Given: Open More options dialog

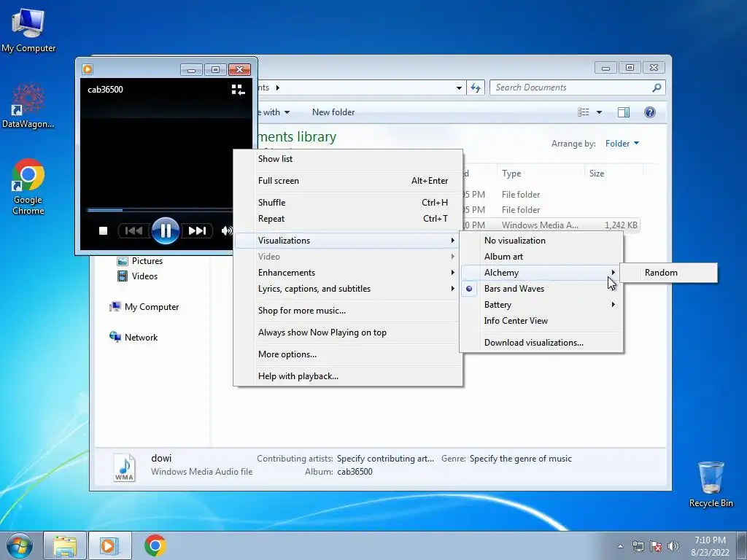Looking at the screenshot, I should pyautogui.click(x=348, y=354).
